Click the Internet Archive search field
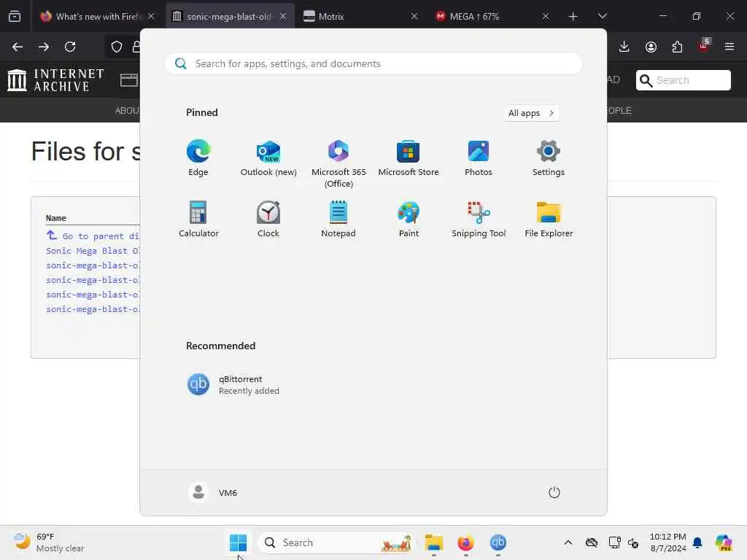This screenshot has width=747, height=560. (683, 80)
